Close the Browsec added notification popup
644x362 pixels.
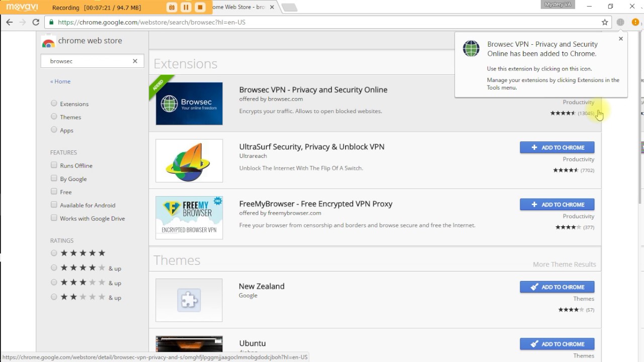tap(620, 39)
